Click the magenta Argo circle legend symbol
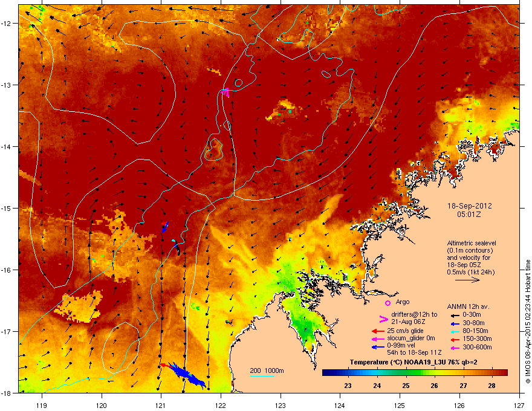The height and width of the screenshot is (411, 532). (x=388, y=303)
